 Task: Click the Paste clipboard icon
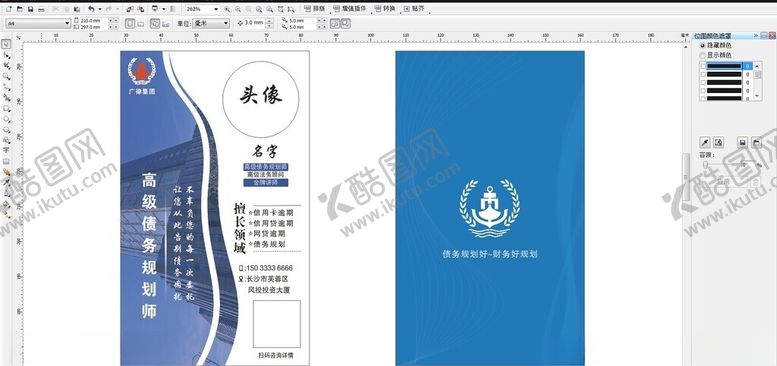pyautogui.click(x=76, y=9)
